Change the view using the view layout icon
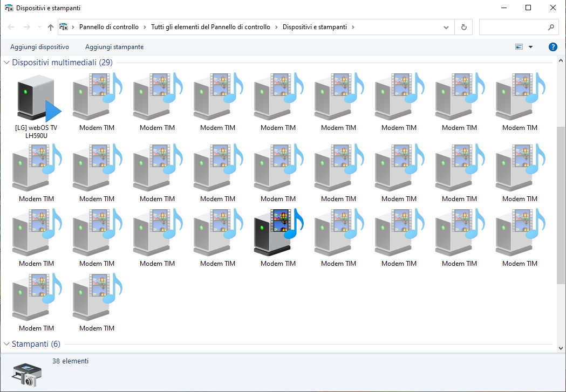The height and width of the screenshot is (392, 566). 519,47
